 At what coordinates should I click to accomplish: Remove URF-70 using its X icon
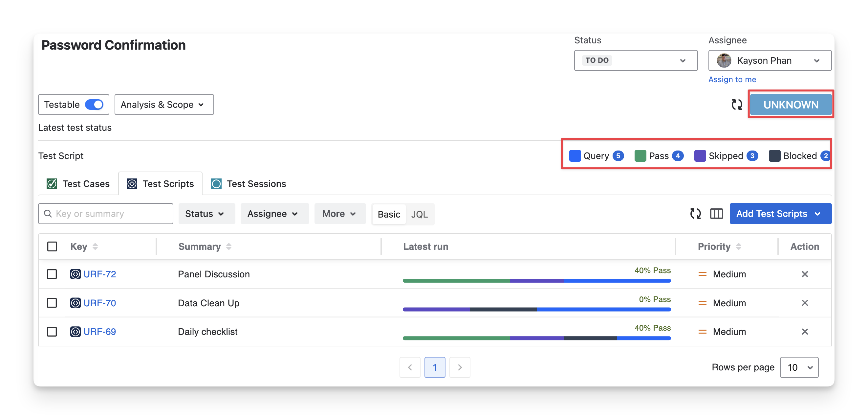pos(805,303)
